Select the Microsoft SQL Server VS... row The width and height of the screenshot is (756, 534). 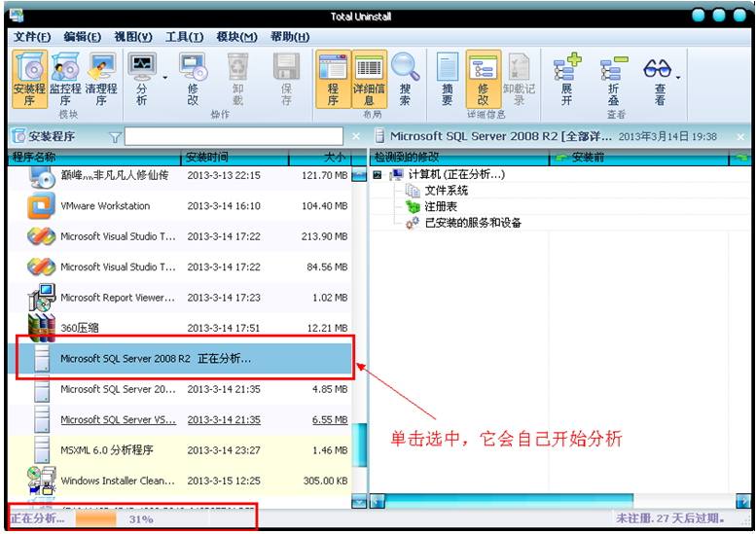click(x=180, y=419)
